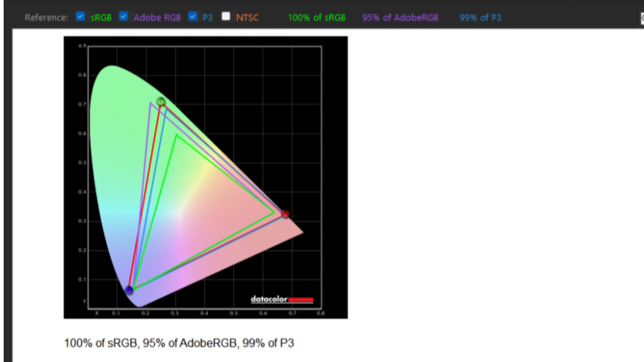
Task: Click the purple Adobe RGB label
Action: point(157,18)
